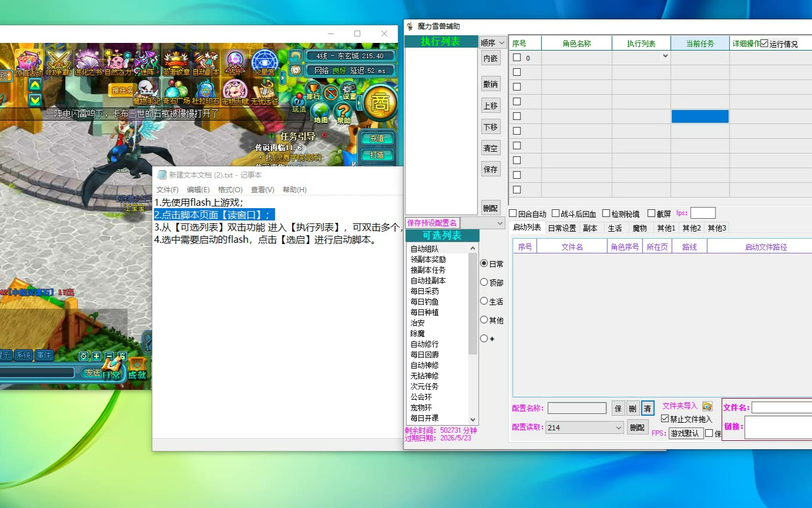The height and width of the screenshot is (508, 812).
Task: Open the 执行列表 dropdown in row 0
Action: tap(665, 56)
